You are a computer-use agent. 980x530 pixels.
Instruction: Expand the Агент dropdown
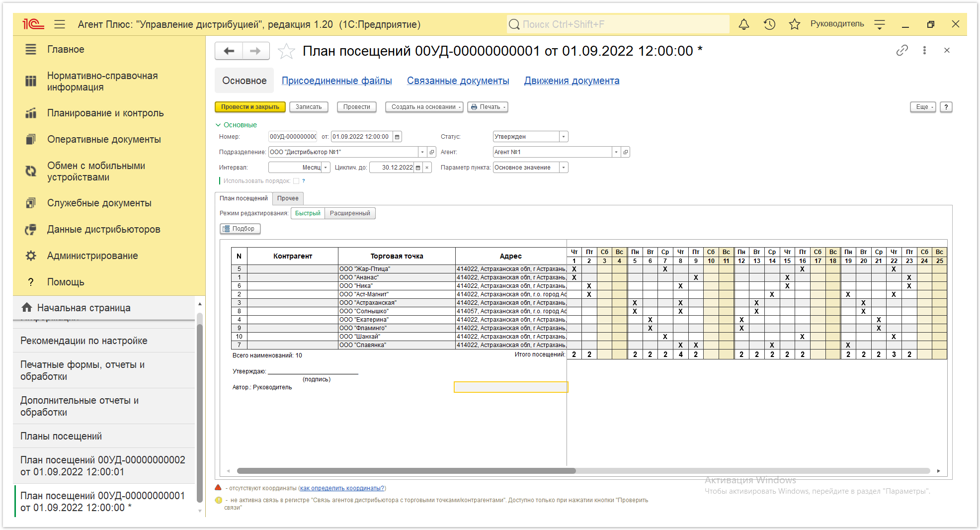pos(616,152)
